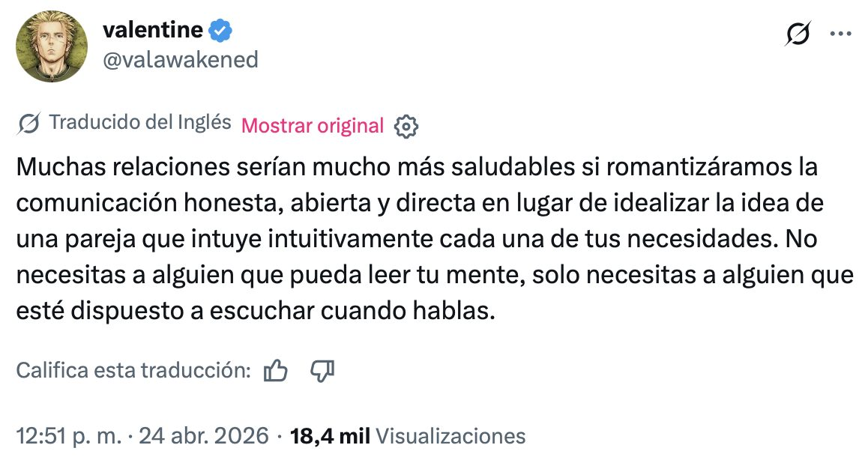
Task: Click the icon before "Traducido del Inglés"
Action: 28,124
